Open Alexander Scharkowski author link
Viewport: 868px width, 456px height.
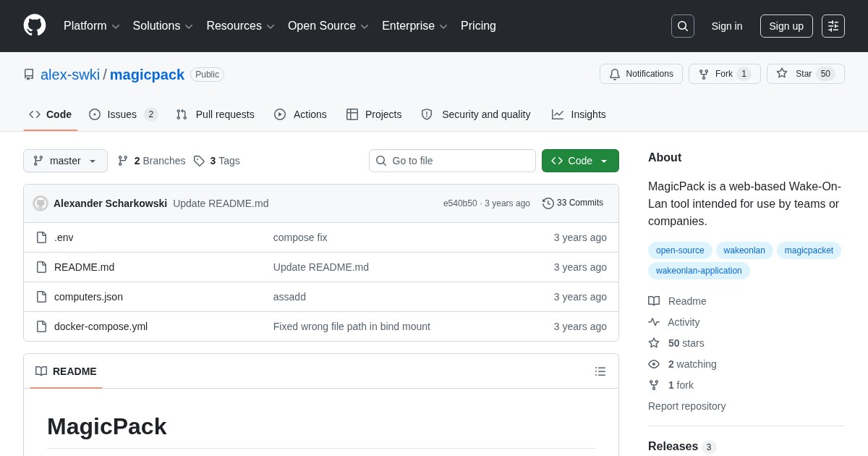click(110, 203)
